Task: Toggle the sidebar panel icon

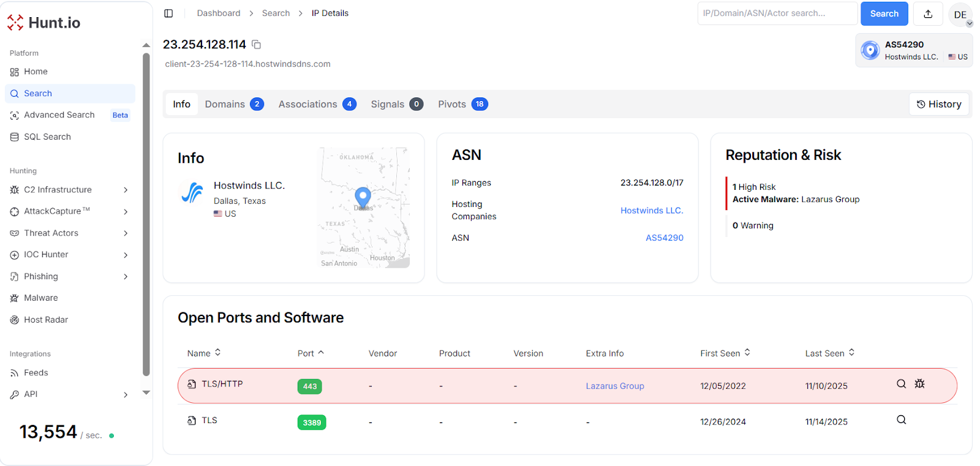Action: pyautogui.click(x=168, y=13)
